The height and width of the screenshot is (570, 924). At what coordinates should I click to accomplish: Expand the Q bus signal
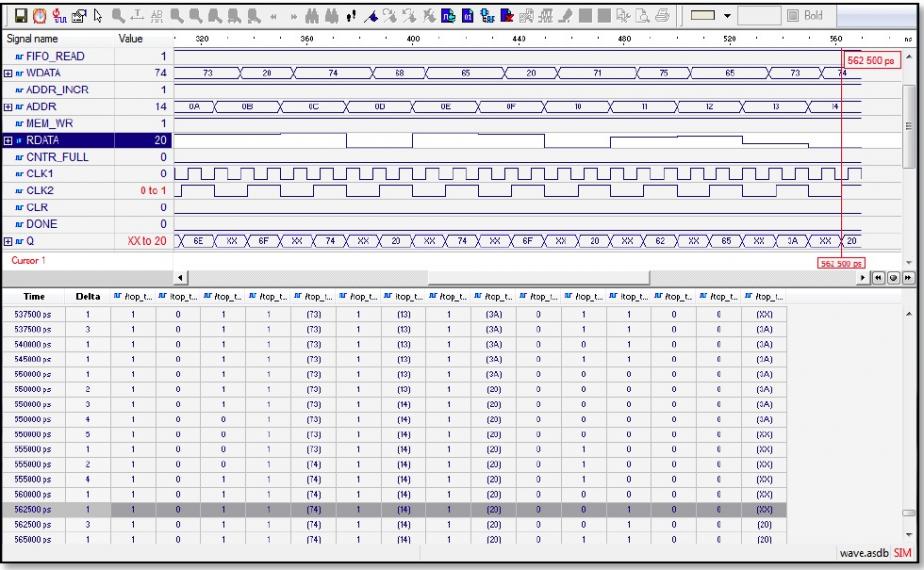point(8,241)
